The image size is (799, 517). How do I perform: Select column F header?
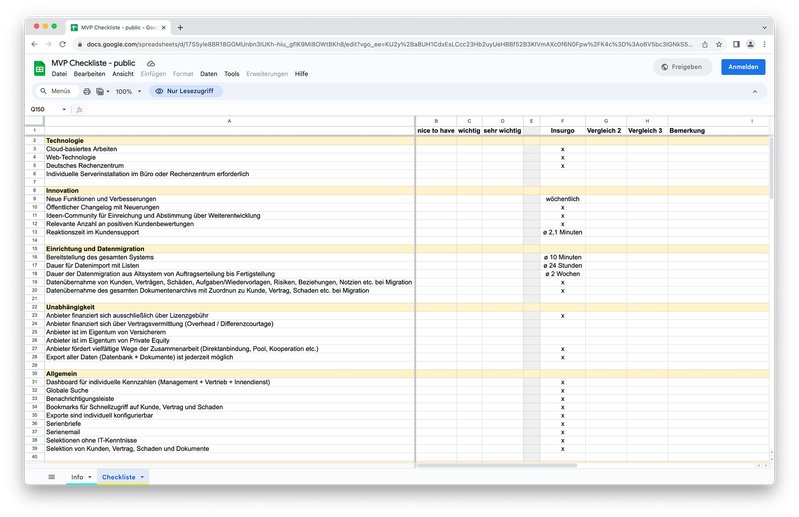click(563, 121)
